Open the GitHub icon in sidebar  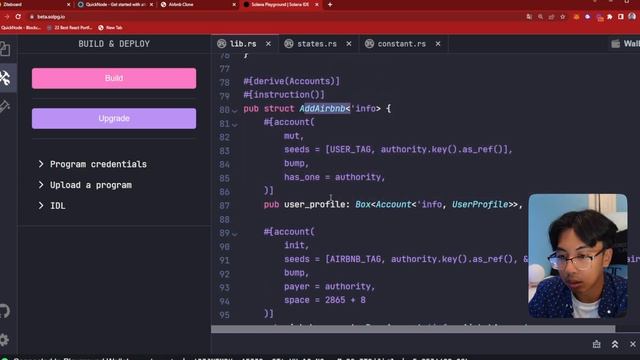point(5,311)
